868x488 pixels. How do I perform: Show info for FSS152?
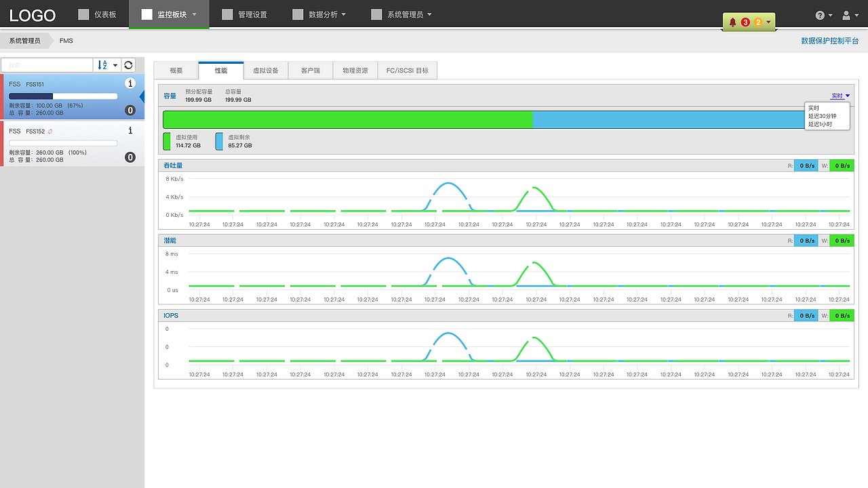(130, 130)
